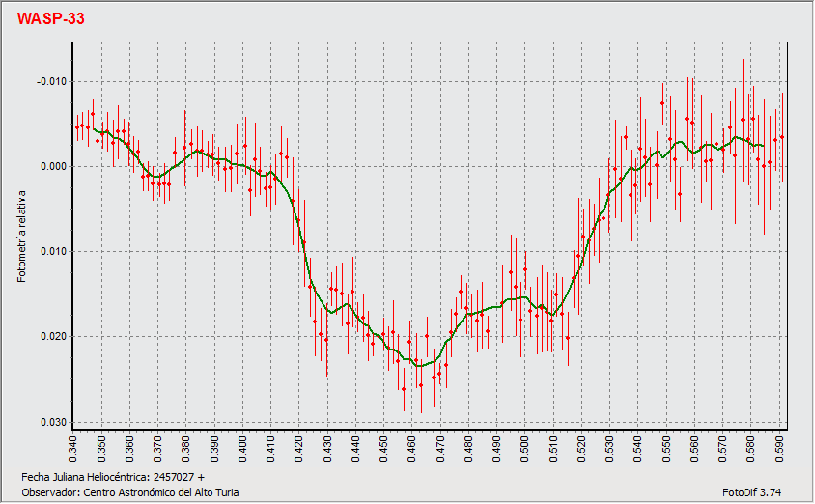Click the 0.550 x-axis tick label
This screenshot has width=815, height=504.
click(666, 448)
